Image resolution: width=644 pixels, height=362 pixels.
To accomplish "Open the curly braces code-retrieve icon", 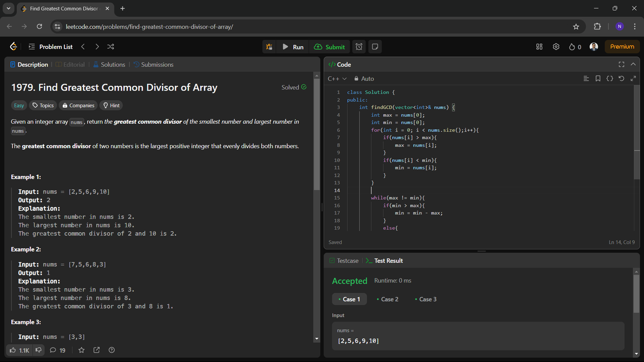I will (x=610, y=79).
